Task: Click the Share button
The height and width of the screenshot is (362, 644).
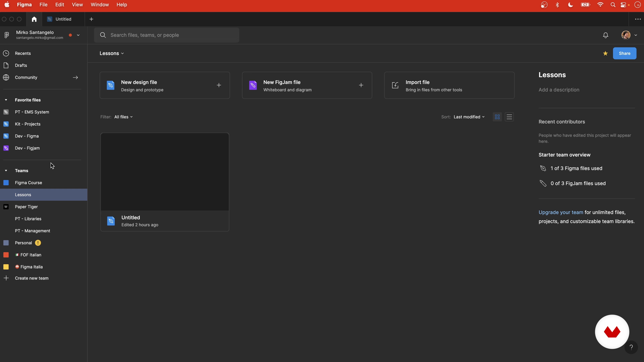Action: pos(625,53)
